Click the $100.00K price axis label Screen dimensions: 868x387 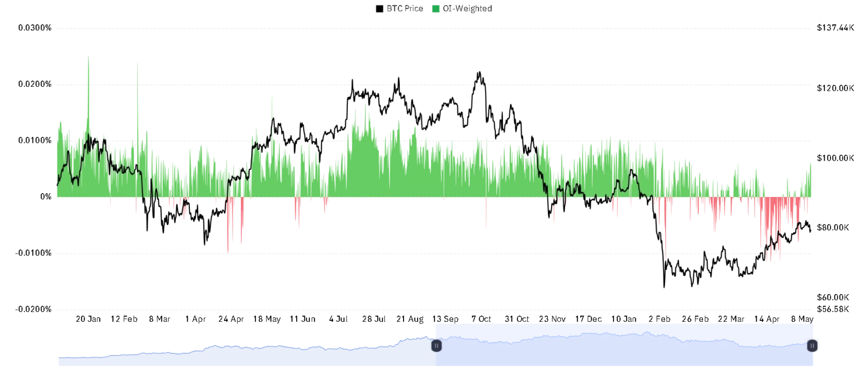(x=835, y=158)
